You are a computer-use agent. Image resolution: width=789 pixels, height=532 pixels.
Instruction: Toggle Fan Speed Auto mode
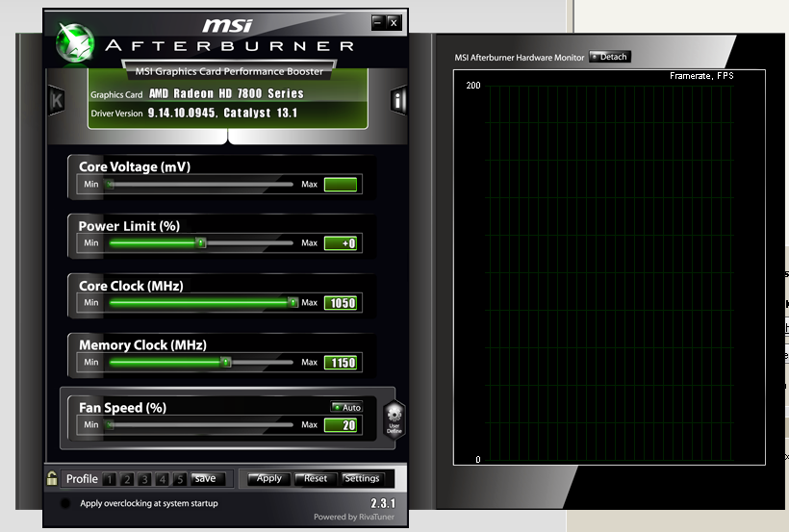click(346, 407)
